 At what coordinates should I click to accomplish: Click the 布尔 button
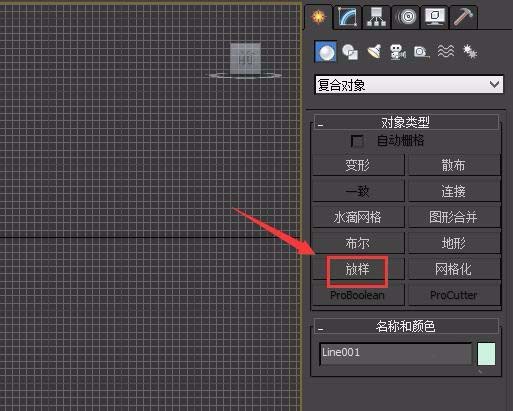pyautogui.click(x=358, y=243)
